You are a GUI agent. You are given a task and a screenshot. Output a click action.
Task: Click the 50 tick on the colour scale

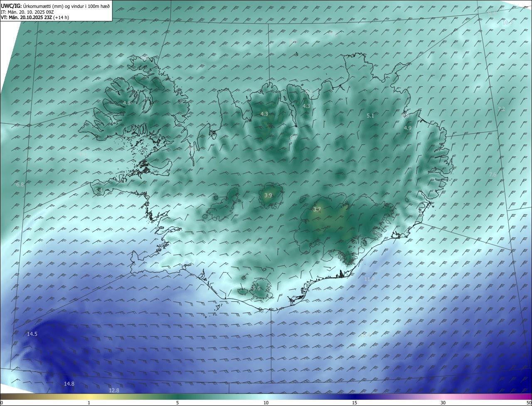click(529, 403)
